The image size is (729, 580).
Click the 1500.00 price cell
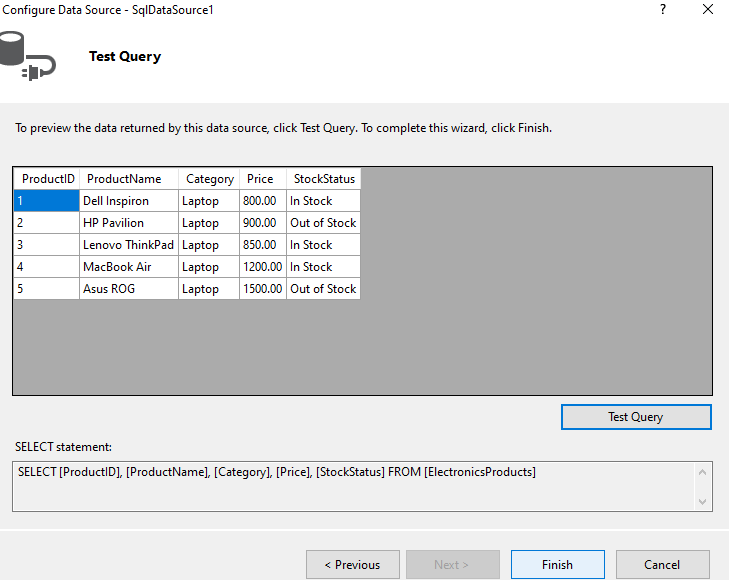tap(263, 289)
